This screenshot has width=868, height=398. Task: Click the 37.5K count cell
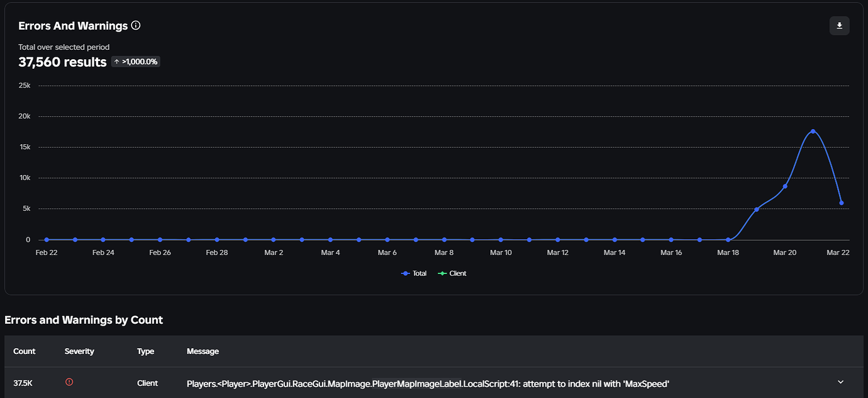pyautogui.click(x=23, y=383)
